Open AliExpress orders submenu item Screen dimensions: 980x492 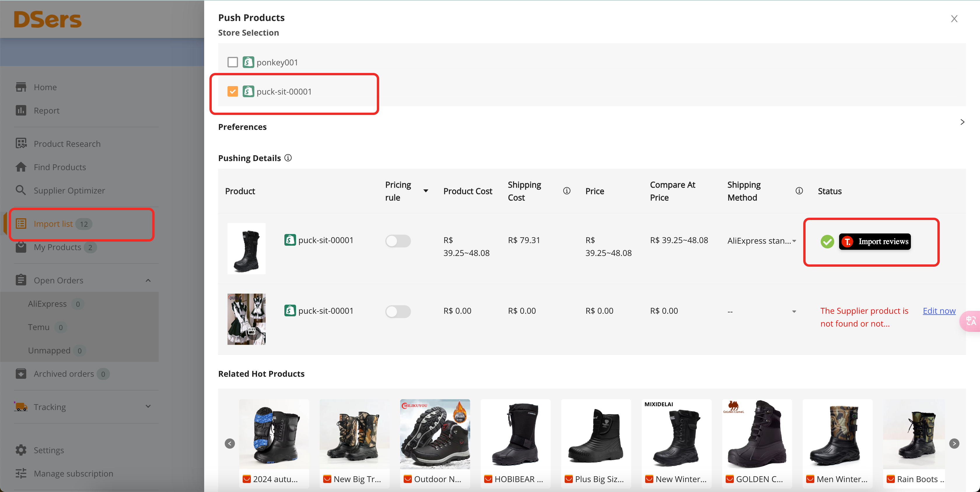coord(47,304)
